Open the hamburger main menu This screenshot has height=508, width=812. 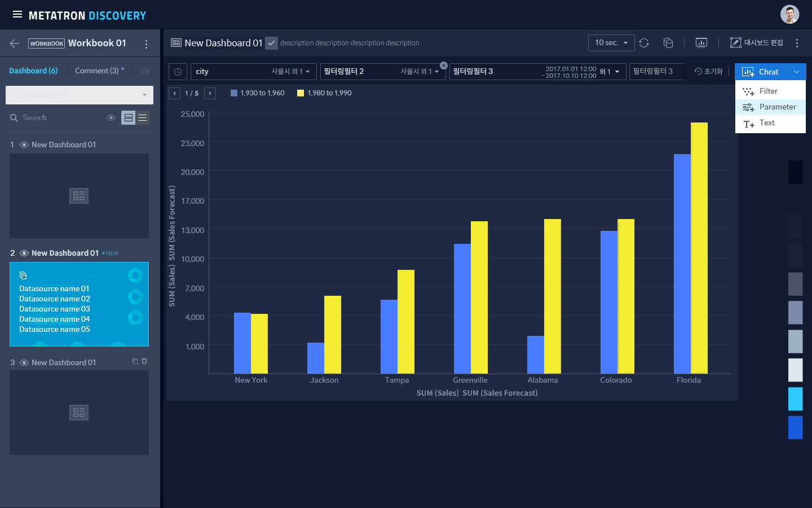[x=17, y=15]
